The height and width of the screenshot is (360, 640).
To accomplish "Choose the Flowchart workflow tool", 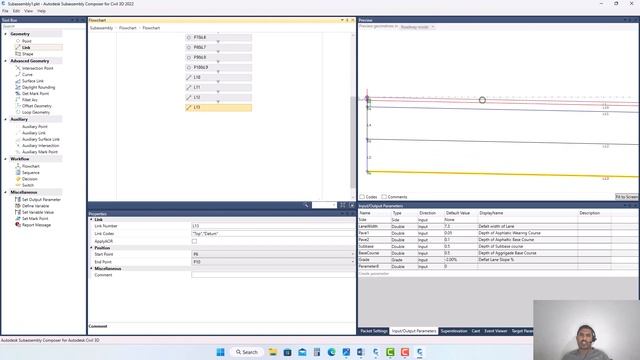I will [31, 166].
